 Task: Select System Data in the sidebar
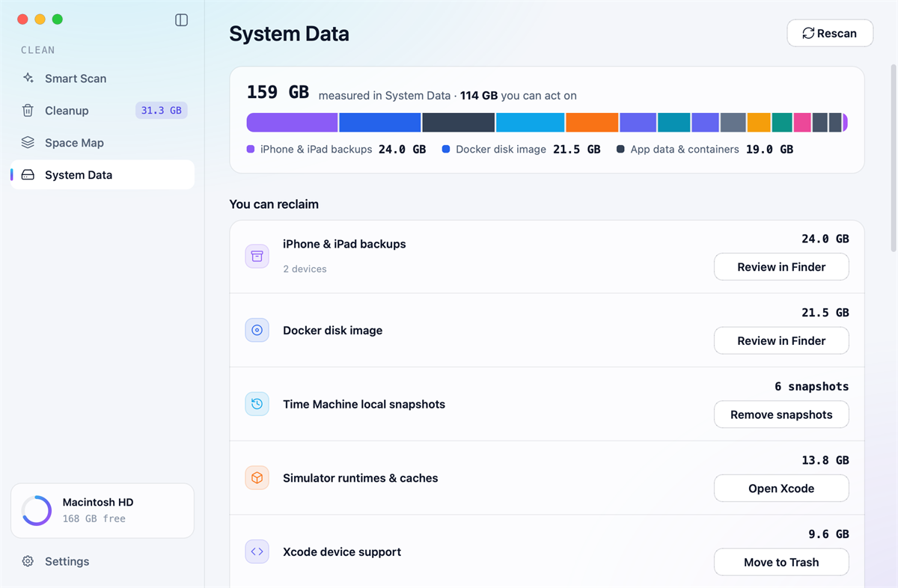103,175
